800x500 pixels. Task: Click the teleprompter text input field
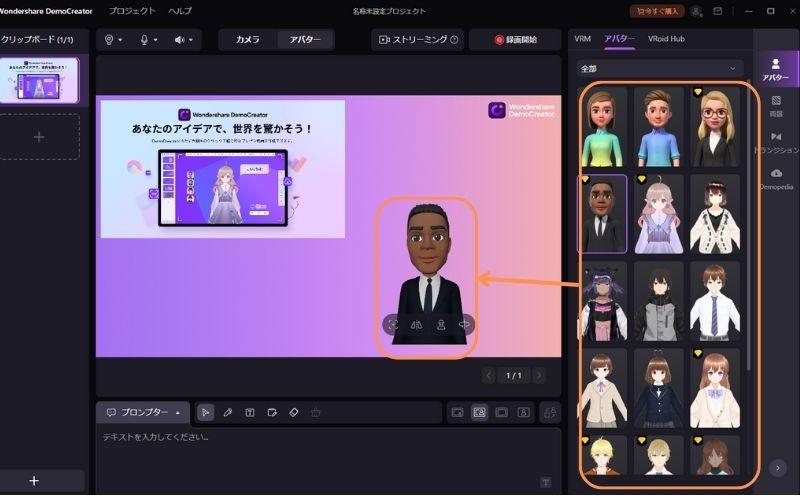tap(329, 459)
